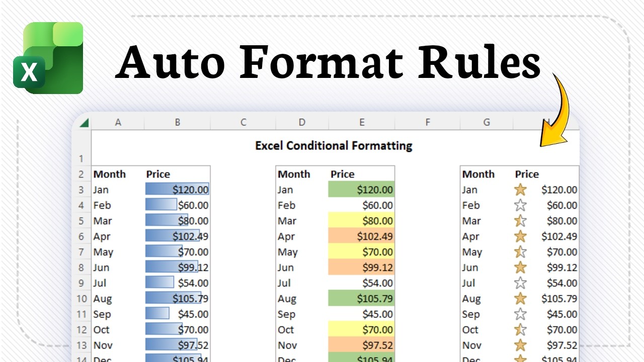Image resolution: width=644 pixels, height=362 pixels.
Task: Click 'Feb' in column D
Action: point(286,205)
